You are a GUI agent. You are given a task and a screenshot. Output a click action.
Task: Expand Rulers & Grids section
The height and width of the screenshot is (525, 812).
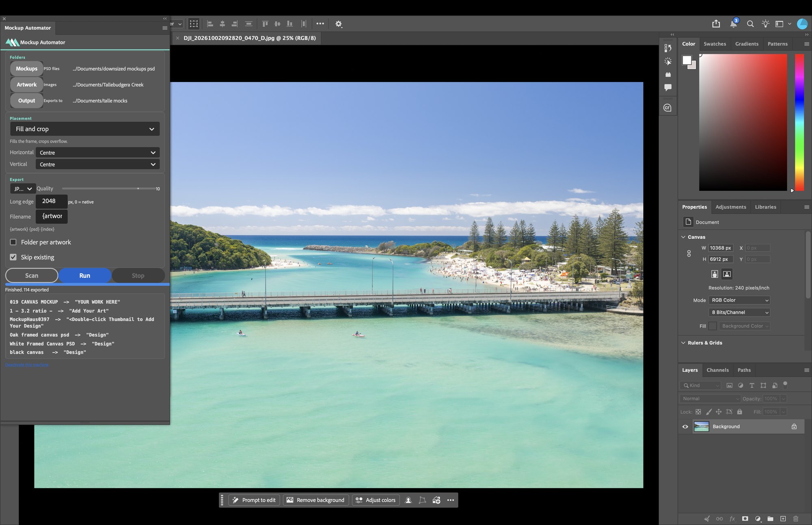[683, 343]
